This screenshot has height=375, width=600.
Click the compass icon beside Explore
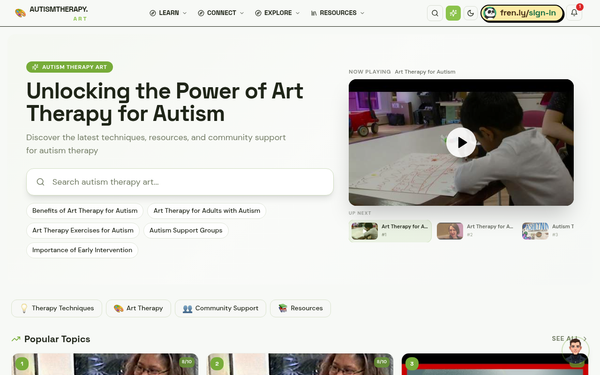point(258,13)
